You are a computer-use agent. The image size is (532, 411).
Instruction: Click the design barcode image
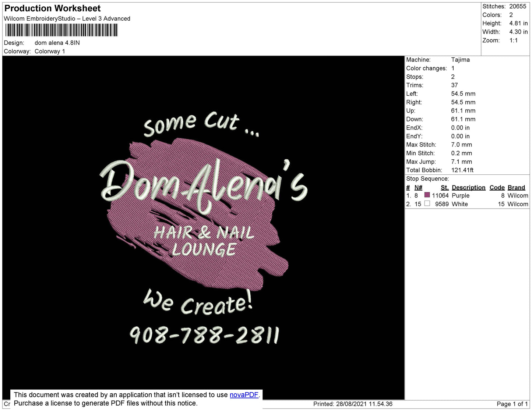coord(61,30)
